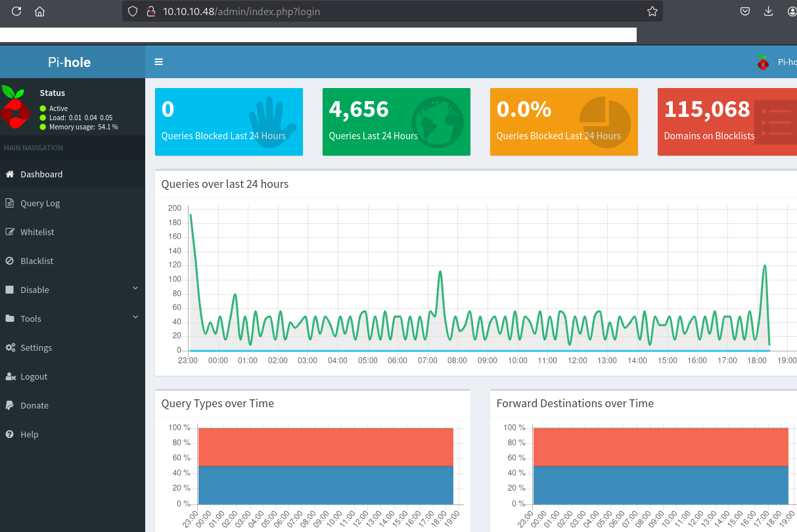Click the Logout user icon
The height and width of the screenshot is (532, 797).
[x=10, y=376]
